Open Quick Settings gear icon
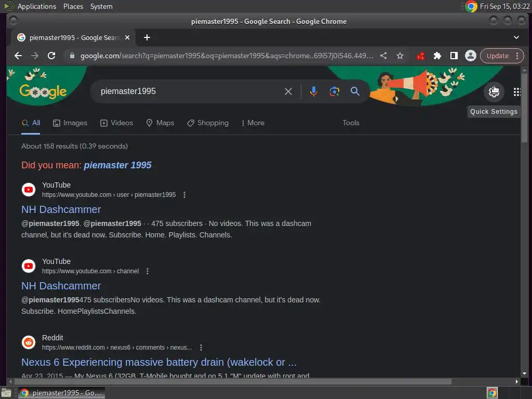Viewport: 532px width, 399px height. click(x=494, y=91)
